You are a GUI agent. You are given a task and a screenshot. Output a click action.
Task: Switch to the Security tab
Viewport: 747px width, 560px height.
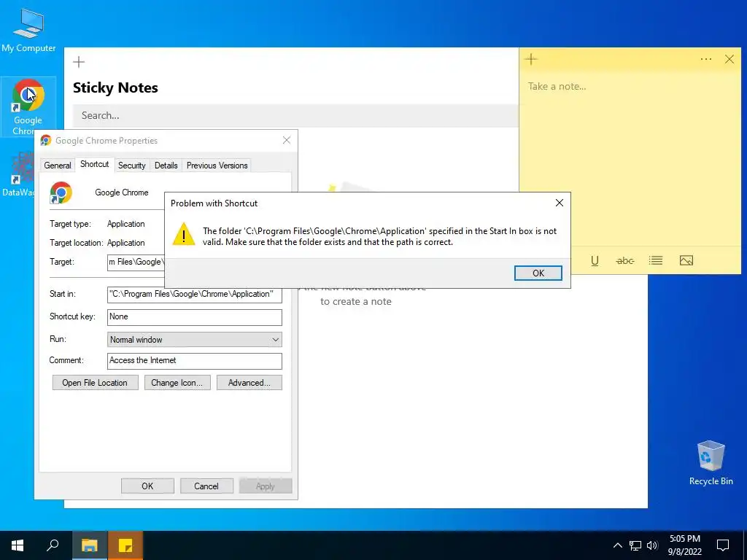(131, 166)
